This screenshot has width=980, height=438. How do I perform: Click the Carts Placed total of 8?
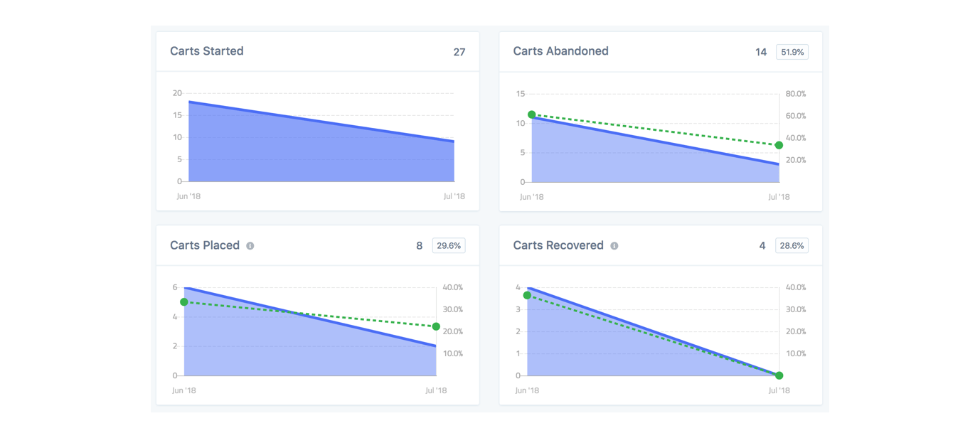click(x=420, y=246)
